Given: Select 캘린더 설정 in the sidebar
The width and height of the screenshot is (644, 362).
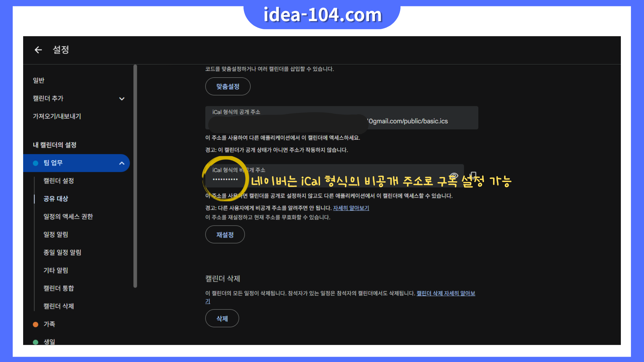Looking at the screenshot, I should 59,181.
